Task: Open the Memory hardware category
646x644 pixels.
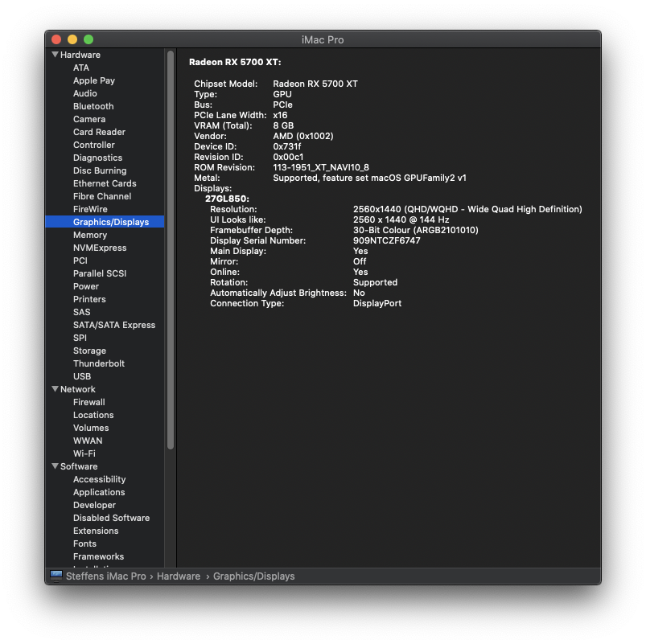Action: (x=90, y=235)
